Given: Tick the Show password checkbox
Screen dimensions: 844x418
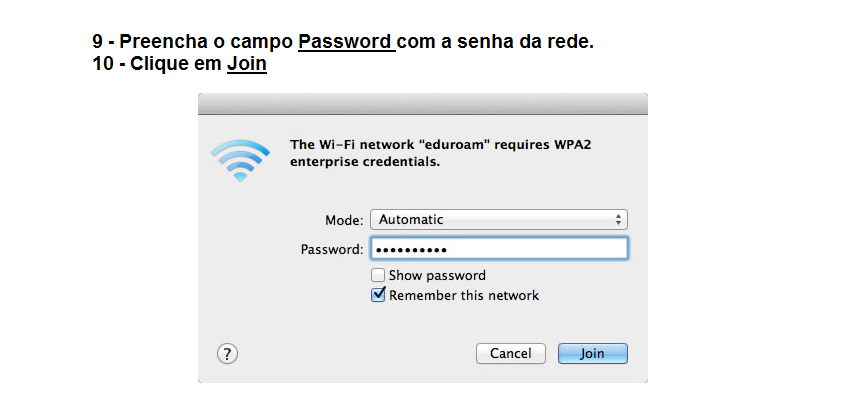Looking at the screenshot, I should pos(378,275).
